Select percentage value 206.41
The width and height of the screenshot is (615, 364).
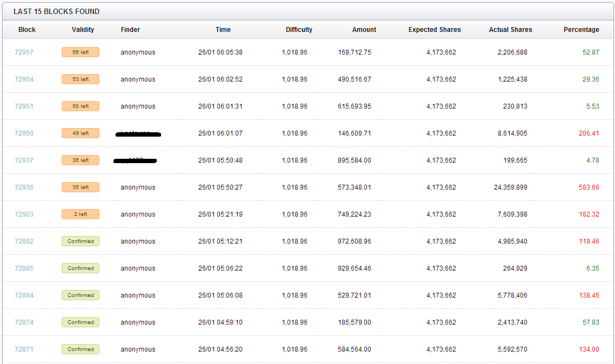(589, 133)
